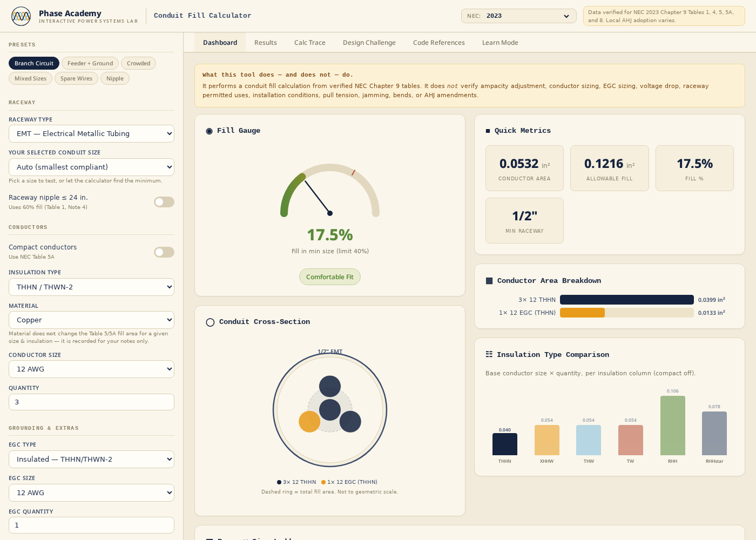Click the 3× 12 THHN dark breakdown bar
Viewport: 756px width, 540px height.
[x=627, y=300]
